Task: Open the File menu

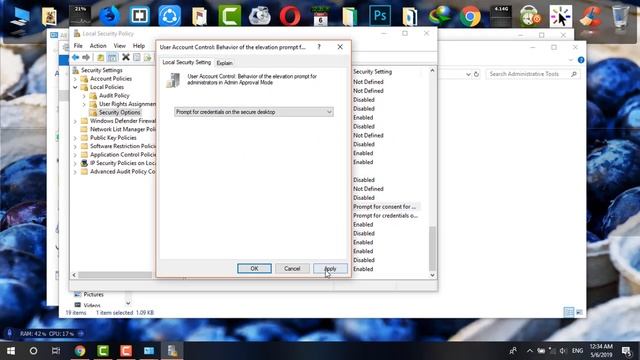Action: (x=78, y=46)
